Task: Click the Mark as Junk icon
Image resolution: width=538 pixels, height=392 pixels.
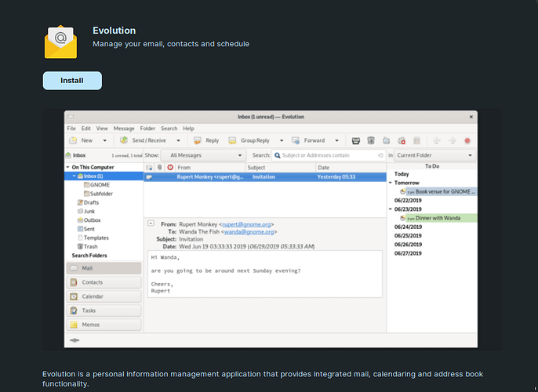Action: pyautogui.click(x=387, y=140)
